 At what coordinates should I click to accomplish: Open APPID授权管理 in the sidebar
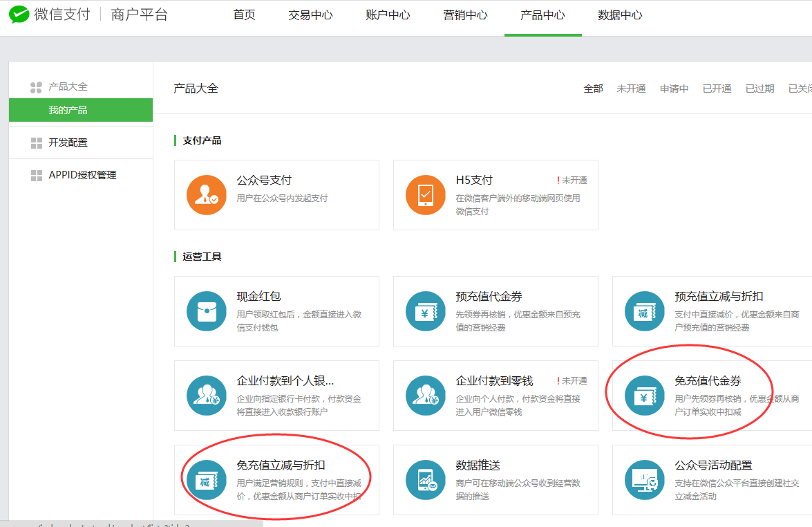coord(81,175)
